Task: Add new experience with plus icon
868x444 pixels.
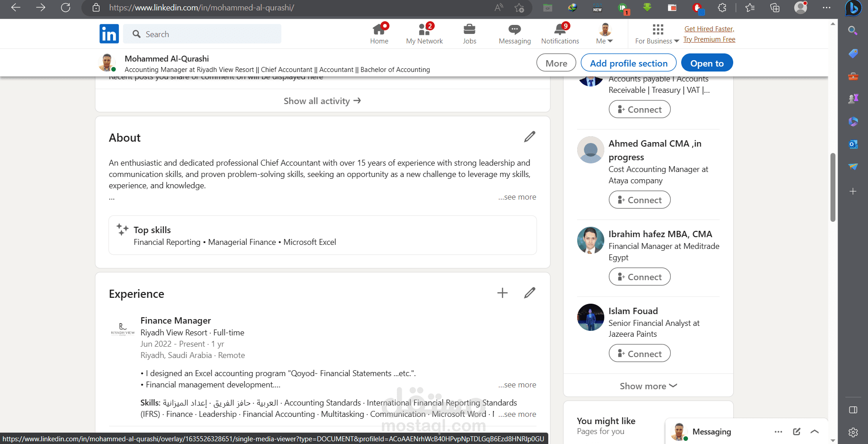Action: click(503, 293)
